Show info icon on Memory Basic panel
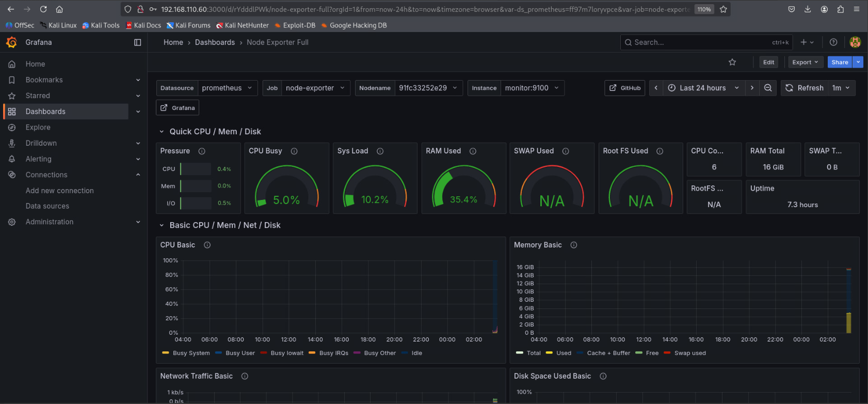The height and width of the screenshot is (404, 868). coord(573,245)
